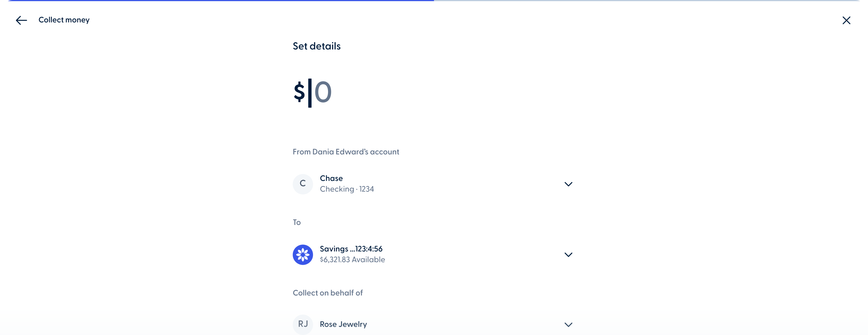Select the Savings ...123:4:56 account name
Screen dimensions: 868x335
pos(351,249)
